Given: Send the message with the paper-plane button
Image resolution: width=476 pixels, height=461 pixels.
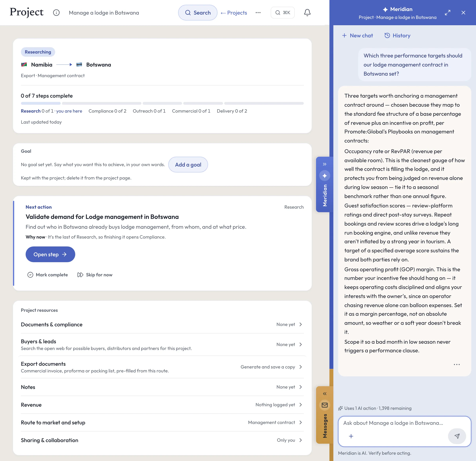Looking at the screenshot, I should tap(457, 436).
